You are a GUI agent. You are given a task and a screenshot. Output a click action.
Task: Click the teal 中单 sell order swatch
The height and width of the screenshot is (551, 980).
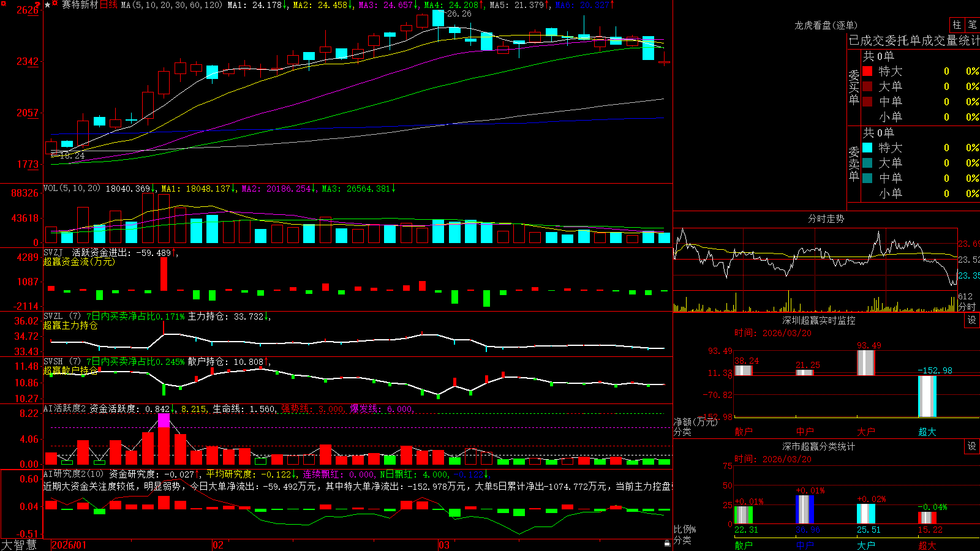click(x=867, y=178)
